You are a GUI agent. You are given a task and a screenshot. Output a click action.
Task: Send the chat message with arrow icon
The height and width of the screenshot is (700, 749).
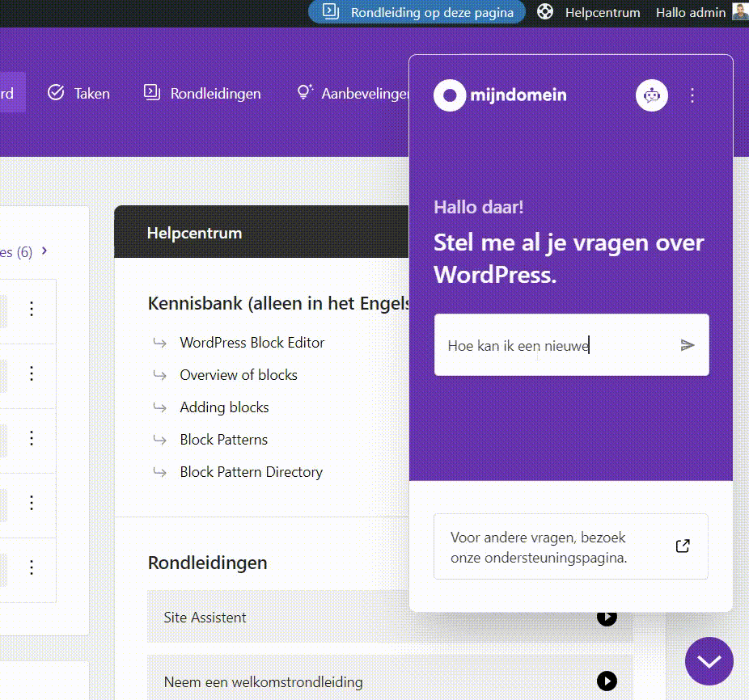click(x=688, y=345)
